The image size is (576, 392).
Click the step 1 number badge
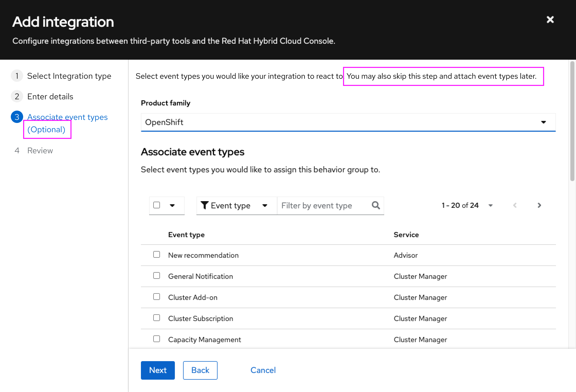click(x=17, y=76)
